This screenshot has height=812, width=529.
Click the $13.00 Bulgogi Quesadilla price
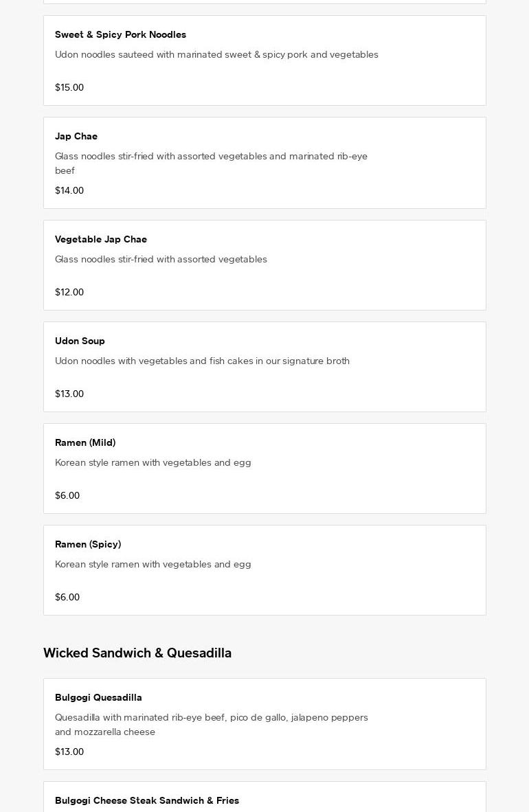(69, 752)
